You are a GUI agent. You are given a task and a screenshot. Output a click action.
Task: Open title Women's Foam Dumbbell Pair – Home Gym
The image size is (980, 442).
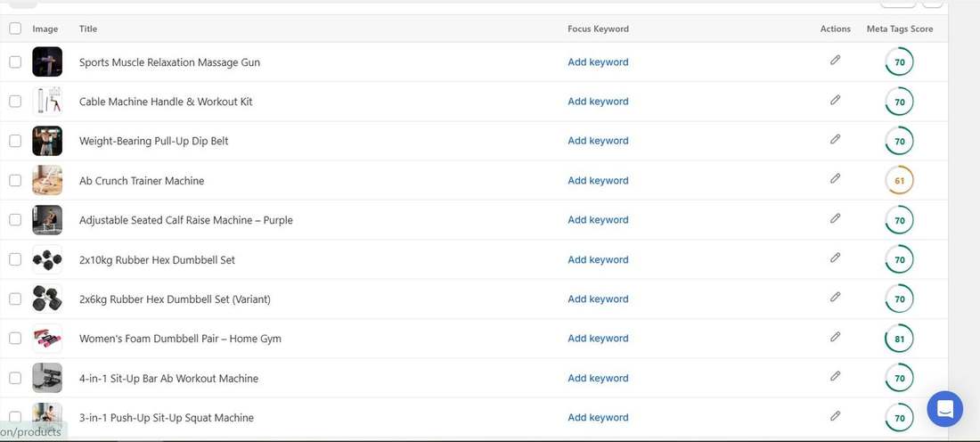click(180, 339)
